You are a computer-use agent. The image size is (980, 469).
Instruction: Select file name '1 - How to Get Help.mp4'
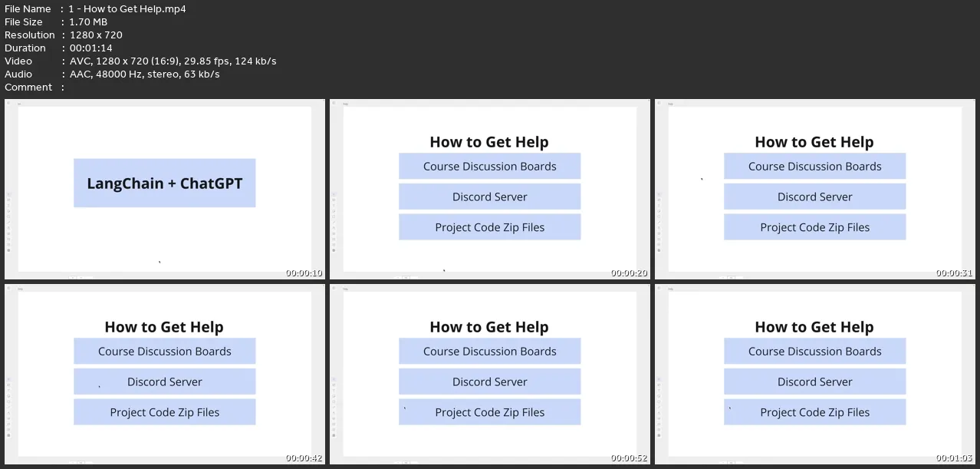click(127, 9)
